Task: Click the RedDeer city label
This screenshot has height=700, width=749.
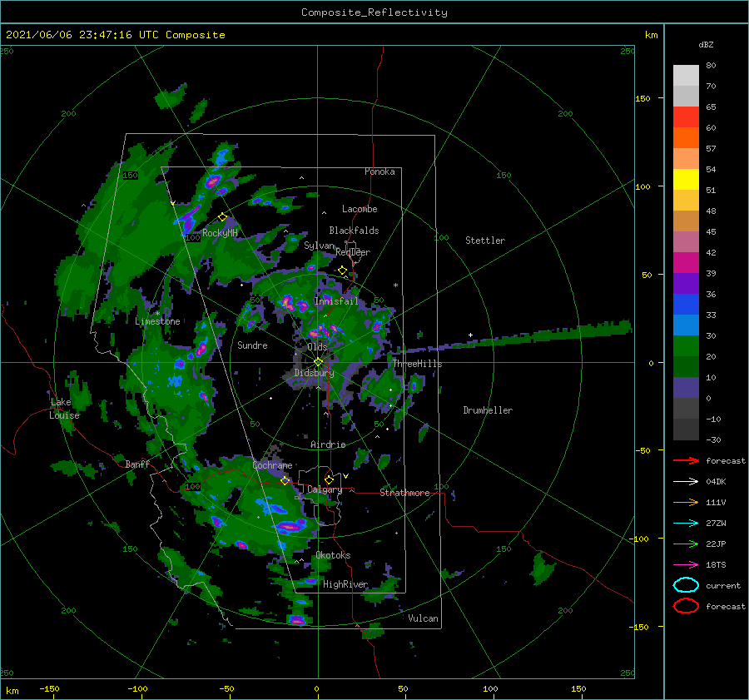Action: [x=353, y=252]
